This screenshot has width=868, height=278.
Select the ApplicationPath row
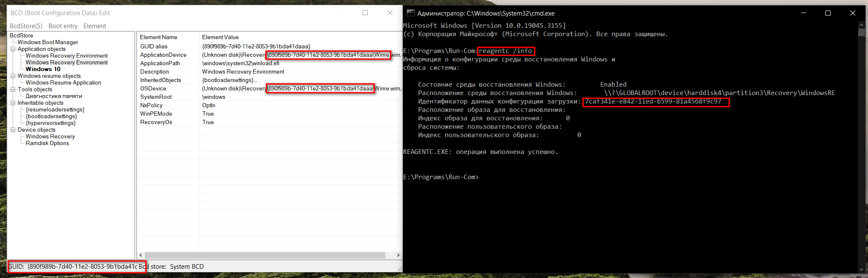click(270, 63)
